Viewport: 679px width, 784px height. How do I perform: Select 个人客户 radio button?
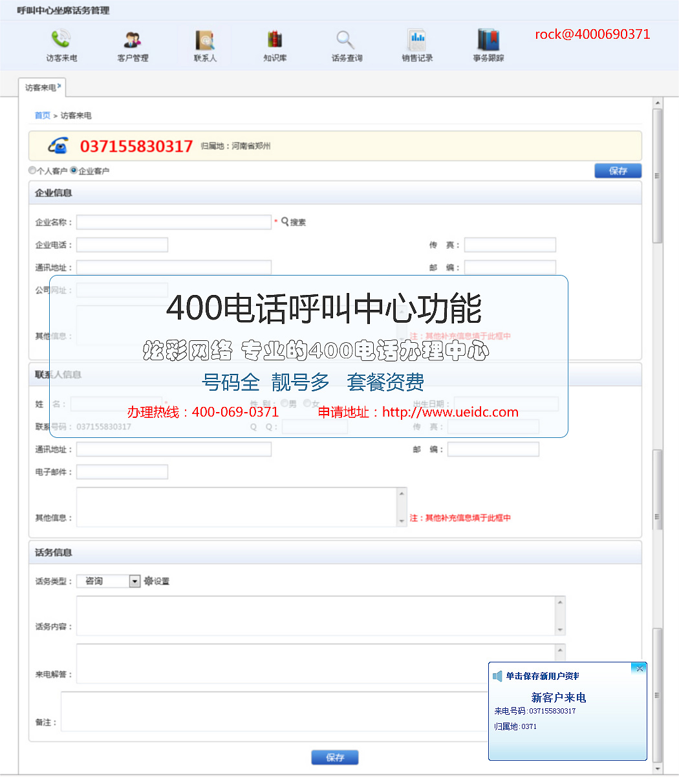(x=32, y=170)
